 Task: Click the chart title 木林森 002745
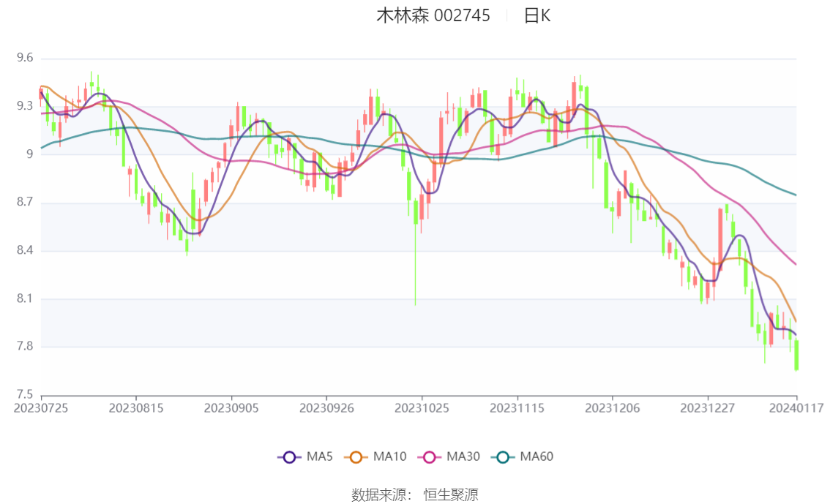(x=433, y=15)
